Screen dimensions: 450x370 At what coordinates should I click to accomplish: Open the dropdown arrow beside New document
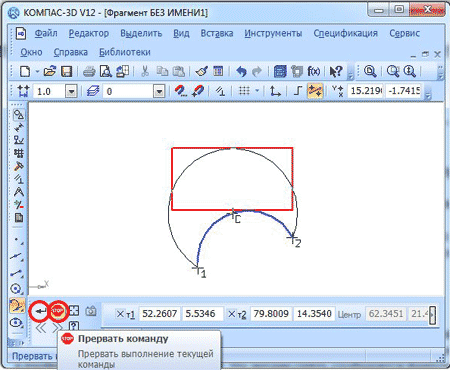click(37, 71)
